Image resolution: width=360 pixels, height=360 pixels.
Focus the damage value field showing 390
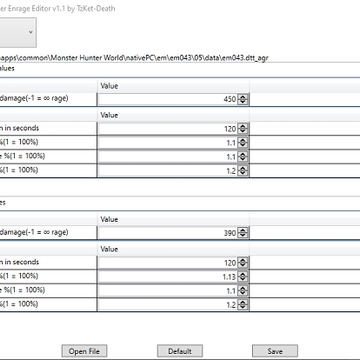coord(167,233)
